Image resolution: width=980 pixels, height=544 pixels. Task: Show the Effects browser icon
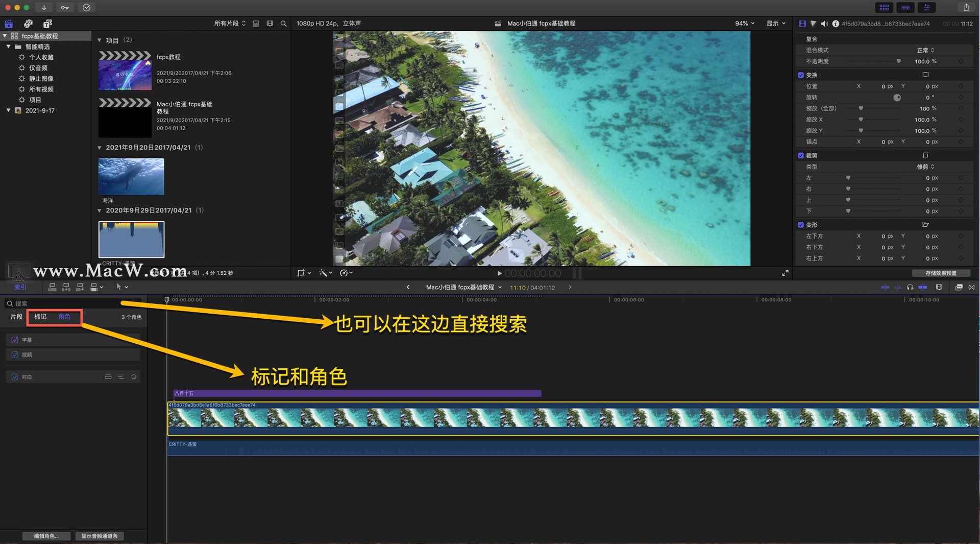[x=959, y=288]
